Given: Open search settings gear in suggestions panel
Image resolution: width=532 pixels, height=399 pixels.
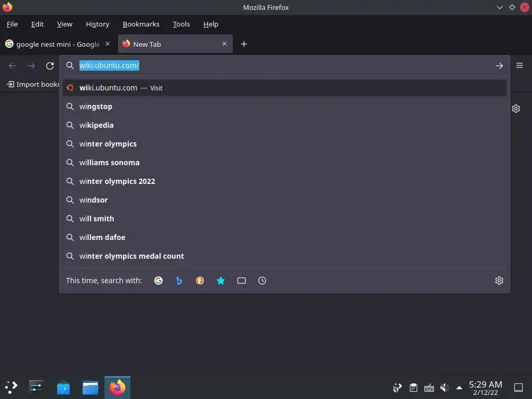Looking at the screenshot, I should pyautogui.click(x=499, y=281).
